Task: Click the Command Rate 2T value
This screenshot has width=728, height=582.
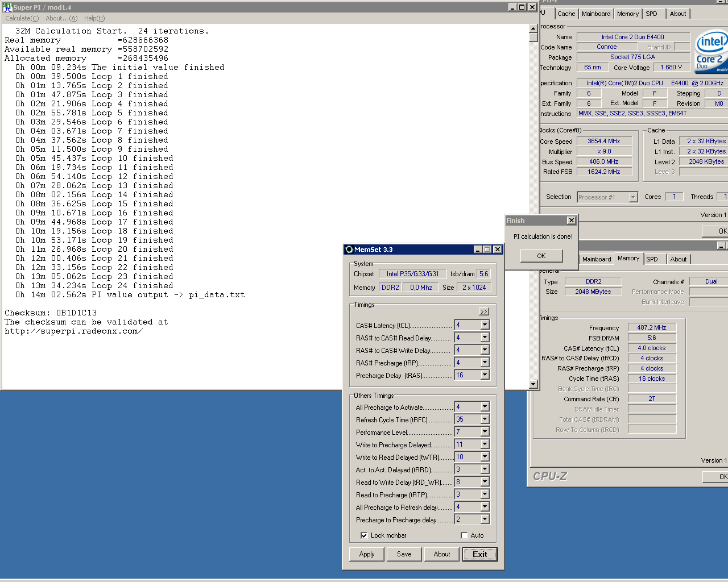Action: coord(652,398)
